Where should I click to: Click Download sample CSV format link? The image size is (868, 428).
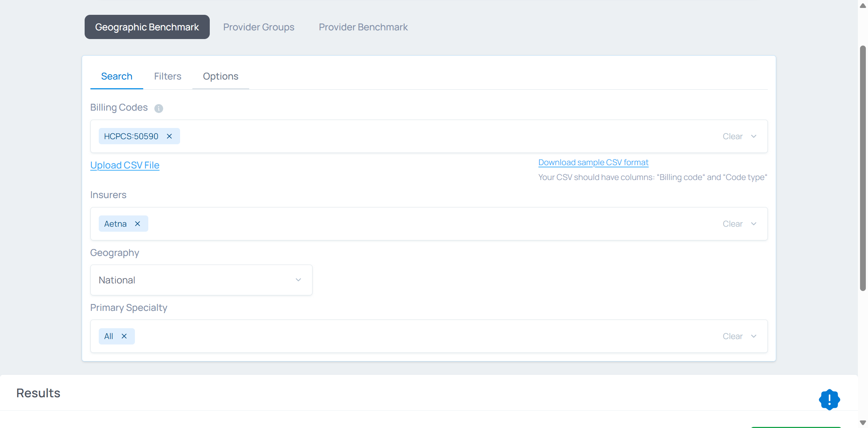tap(593, 162)
